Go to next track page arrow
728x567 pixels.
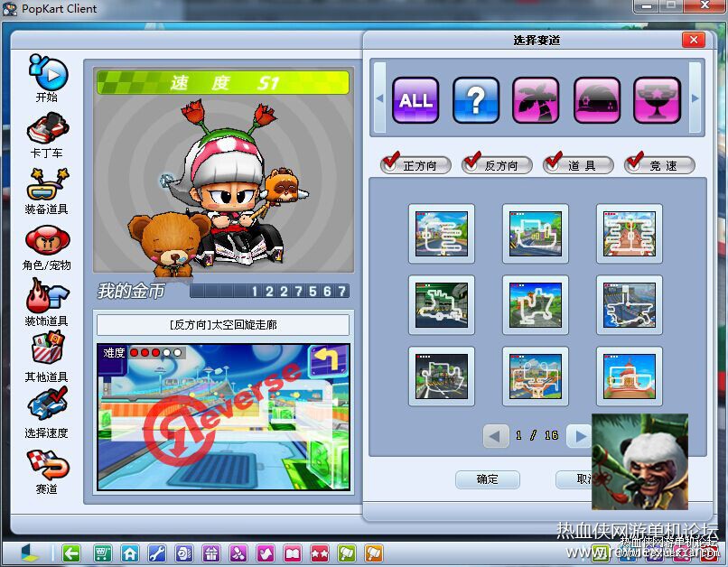(x=580, y=436)
